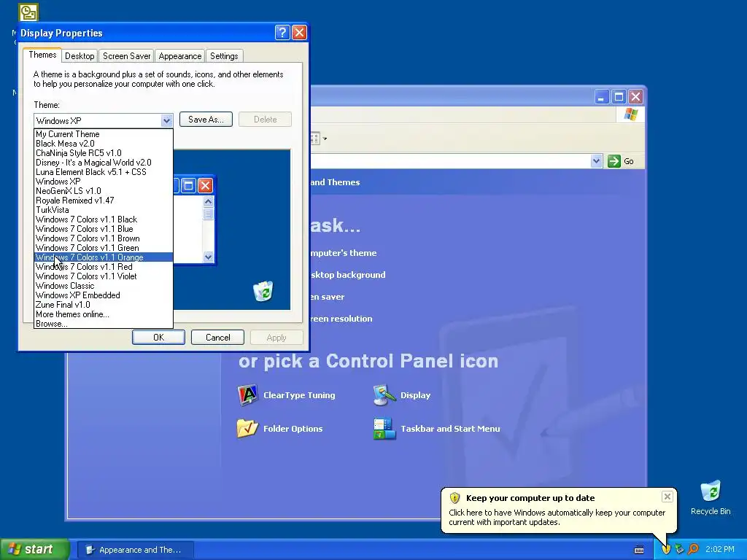Click the Display Properties help question button
Viewport: 747px width, 560px height.
coord(282,32)
